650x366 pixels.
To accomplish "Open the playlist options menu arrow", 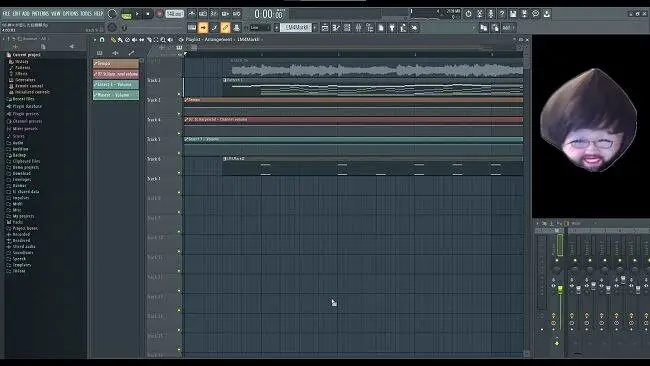I will pos(95,40).
